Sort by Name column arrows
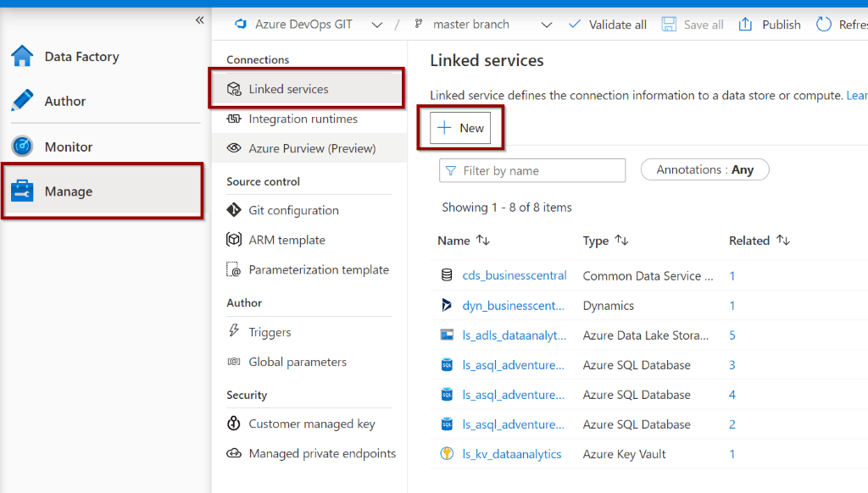 pos(483,240)
